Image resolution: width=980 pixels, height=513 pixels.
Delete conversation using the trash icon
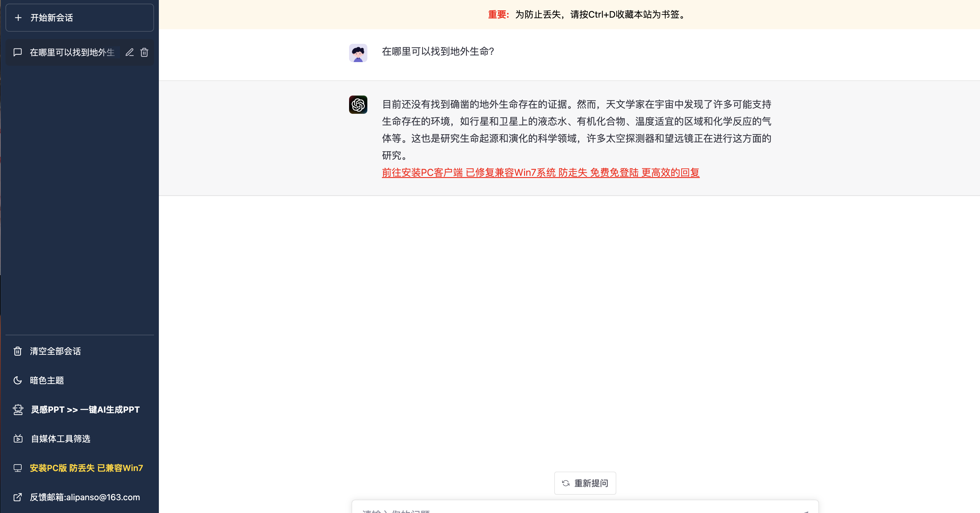pos(144,52)
